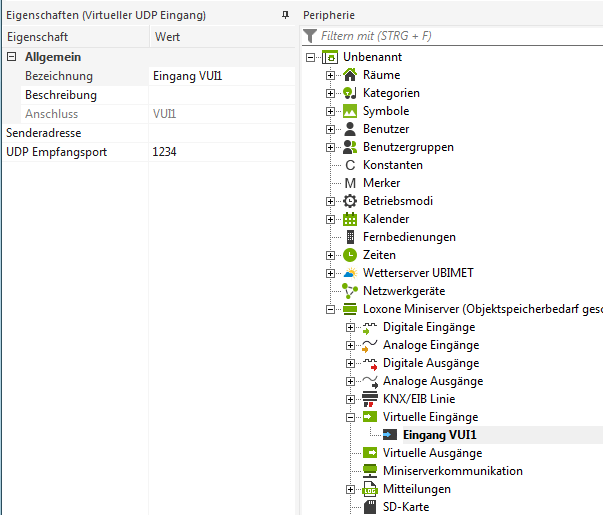Screen dimensions: 603x515
Task: Select the Miniserverkommunikation tree label
Action: point(453,471)
